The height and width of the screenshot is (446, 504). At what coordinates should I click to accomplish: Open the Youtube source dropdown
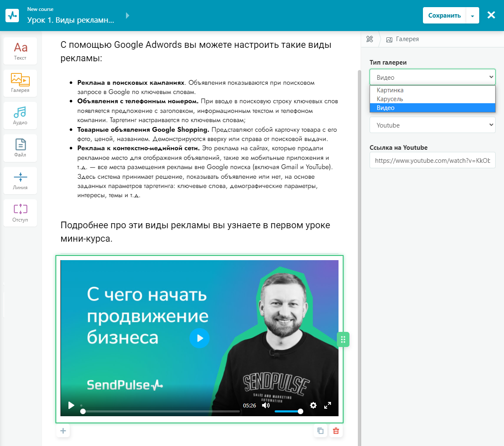click(433, 125)
